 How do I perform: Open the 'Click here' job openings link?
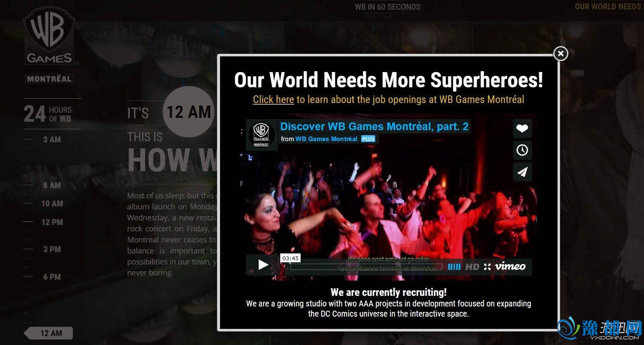click(x=273, y=100)
